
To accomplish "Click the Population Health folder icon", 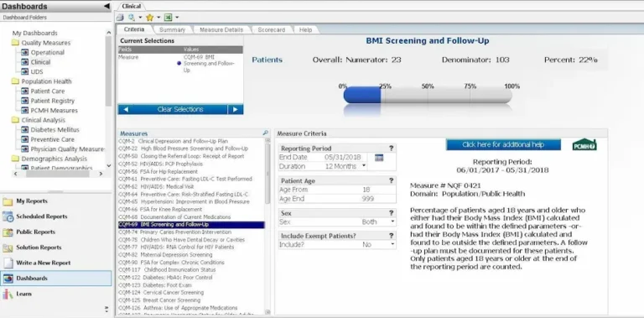I will tap(15, 81).
